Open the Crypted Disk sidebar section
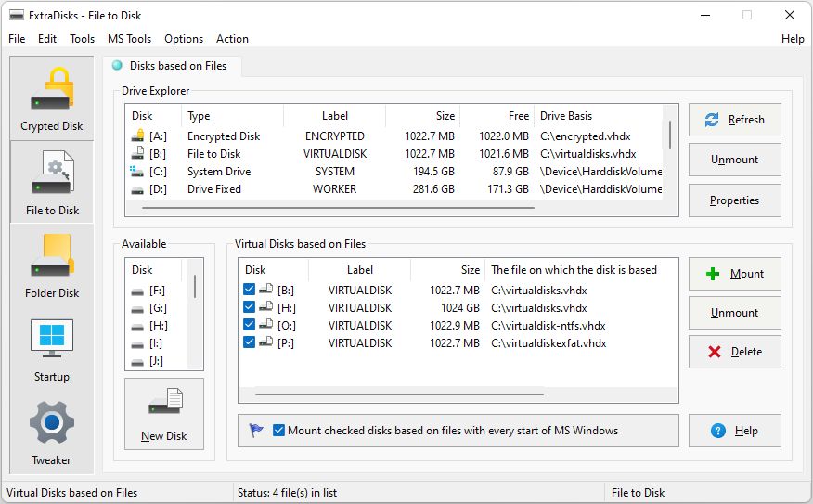The image size is (813, 504). point(52,98)
